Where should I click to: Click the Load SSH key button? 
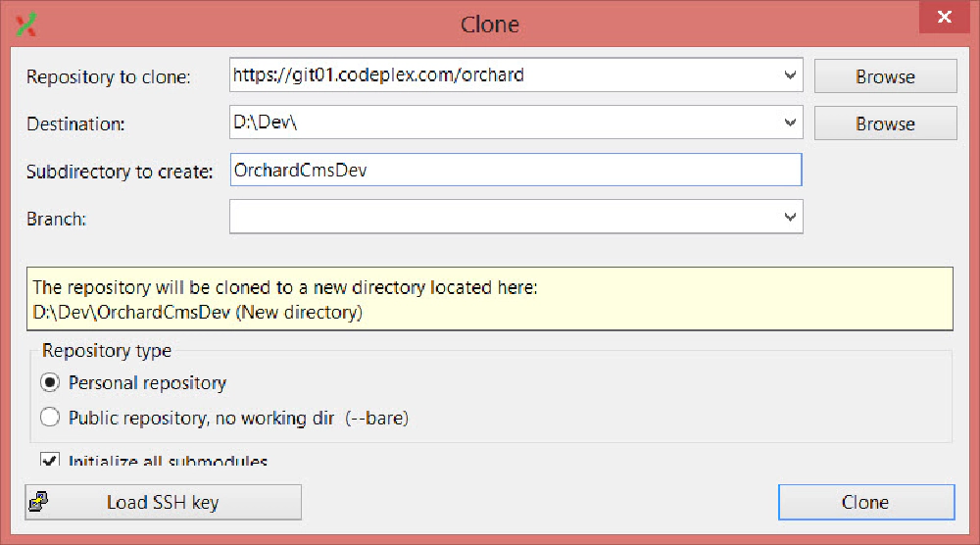pos(163,502)
